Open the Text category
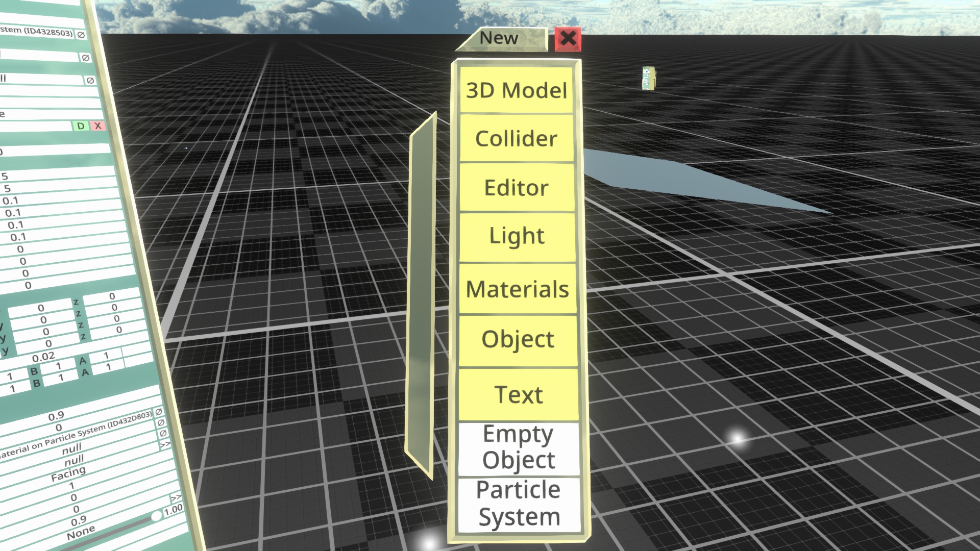The image size is (980, 551). tap(519, 395)
